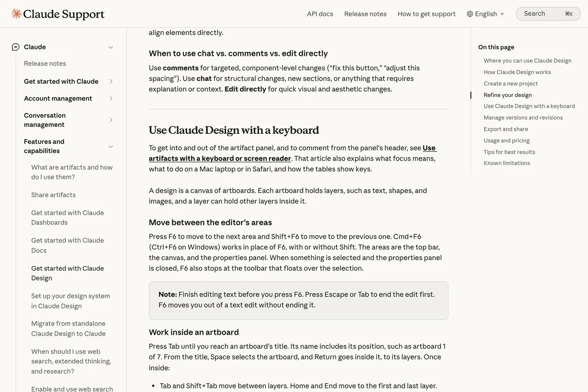
Task: Click the On this page heading
Action: pyautogui.click(x=496, y=48)
